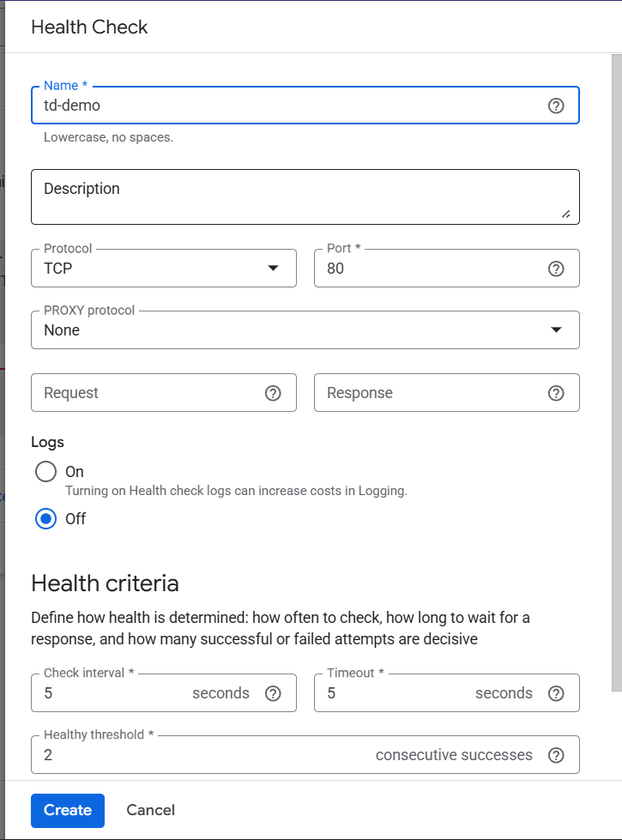The image size is (622, 840).
Task: Open help tooltip for the Request field
Action: 273,393
